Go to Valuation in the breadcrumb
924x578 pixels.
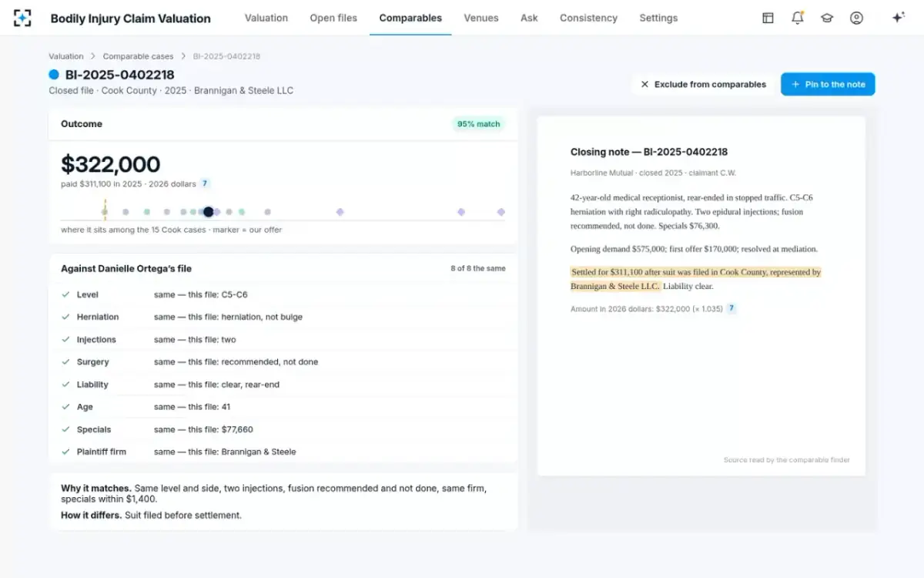click(x=66, y=56)
